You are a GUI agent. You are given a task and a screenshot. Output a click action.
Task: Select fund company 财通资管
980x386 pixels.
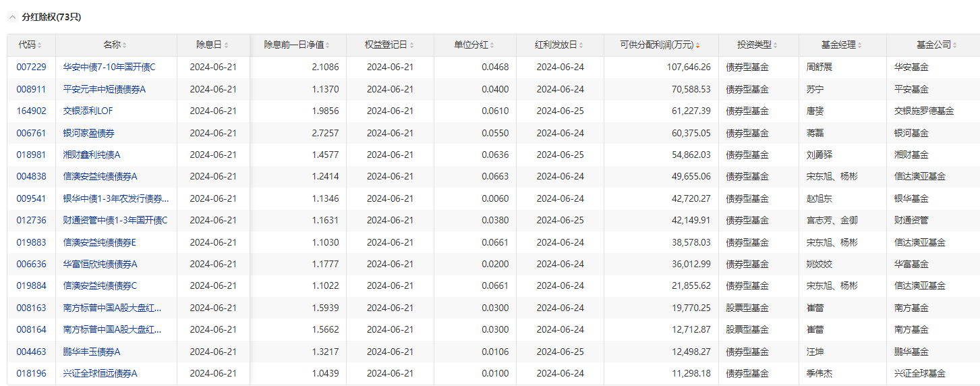pyautogui.click(x=911, y=220)
